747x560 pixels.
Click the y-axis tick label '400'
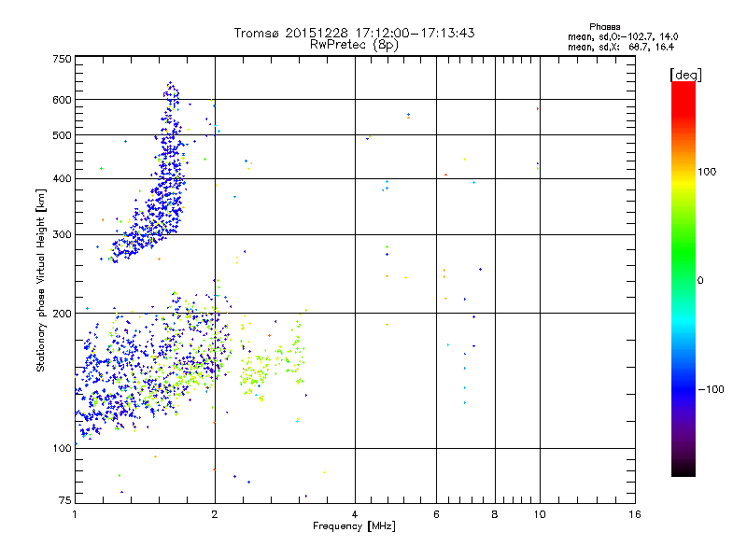62,178
